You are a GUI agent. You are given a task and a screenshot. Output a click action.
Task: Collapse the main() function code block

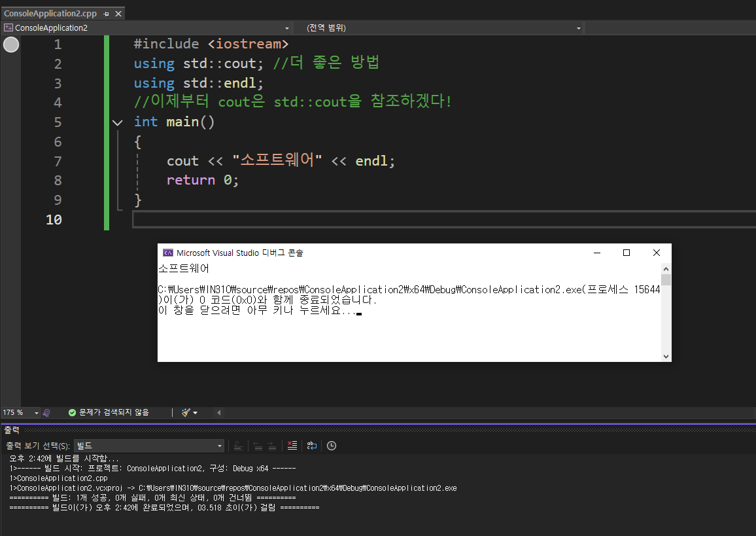(117, 122)
